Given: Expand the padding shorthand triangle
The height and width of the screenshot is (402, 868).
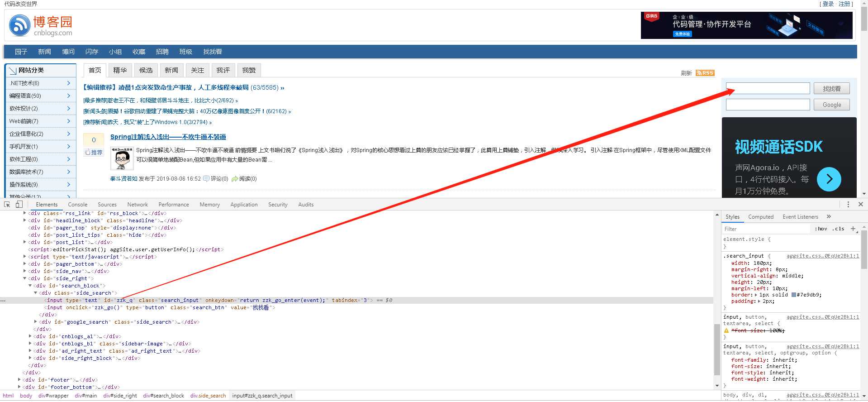Looking at the screenshot, I should (759, 301).
